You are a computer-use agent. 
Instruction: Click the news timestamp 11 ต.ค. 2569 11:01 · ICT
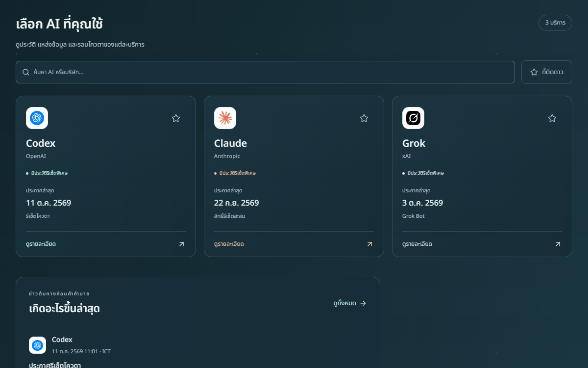click(x=81, y=351)
